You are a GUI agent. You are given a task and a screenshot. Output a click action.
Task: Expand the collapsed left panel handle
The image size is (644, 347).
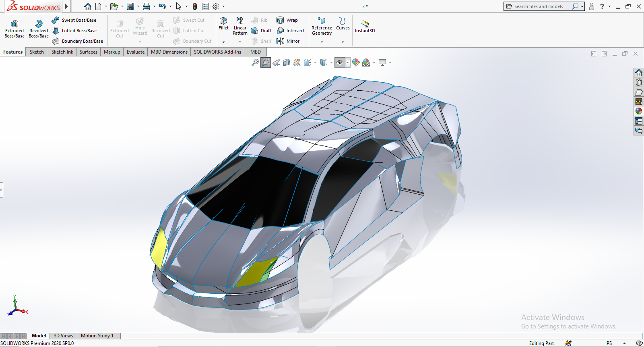tap(2, 189)
